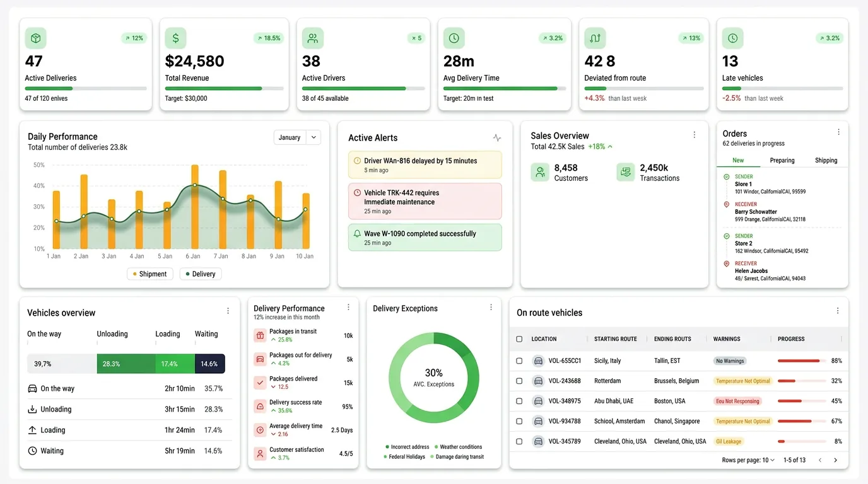Check the box for VOL-243688 row
The height and width of the screenshot is (484, 868).
pyautogui.click(x=519, y=381)
